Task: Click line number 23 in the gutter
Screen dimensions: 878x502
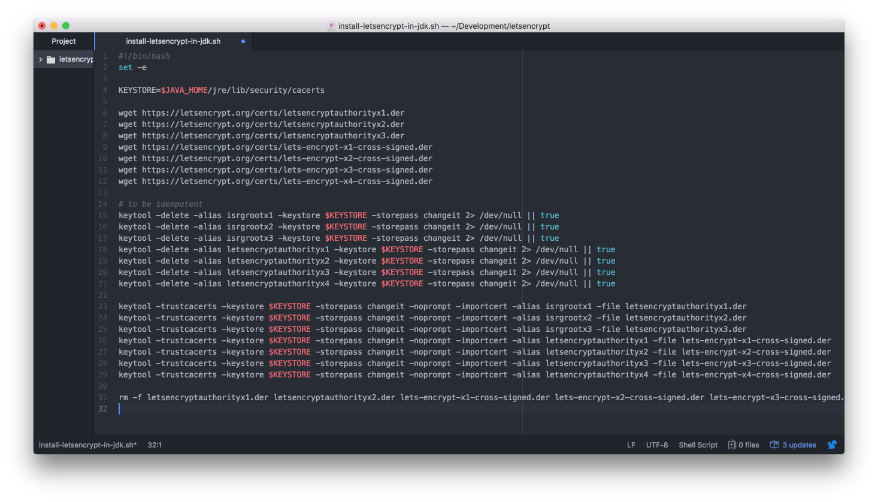Action: [x=103, y=306]
